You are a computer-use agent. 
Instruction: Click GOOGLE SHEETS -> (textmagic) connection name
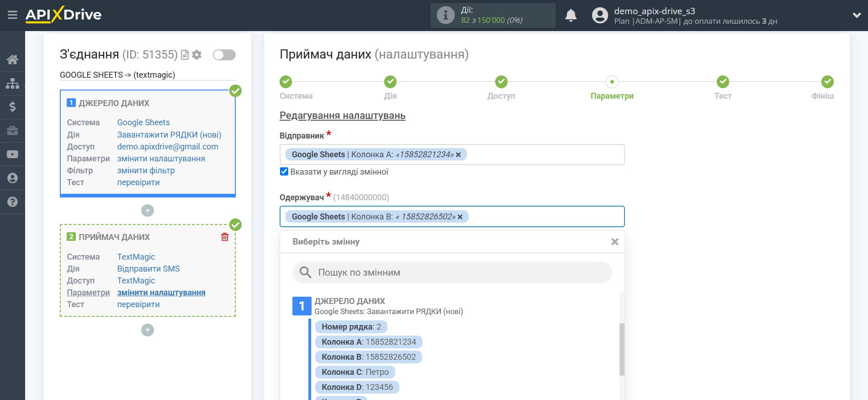pos(117,75)
